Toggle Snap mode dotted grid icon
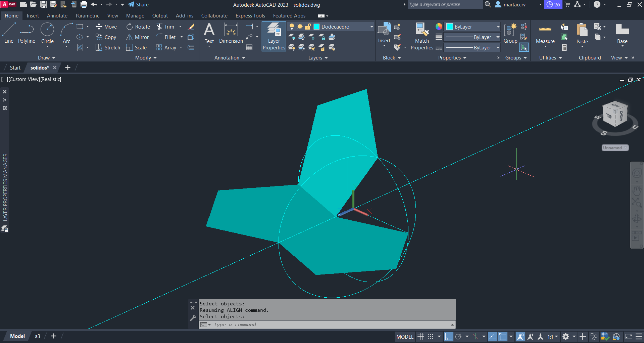 click(x=431, y=337)
